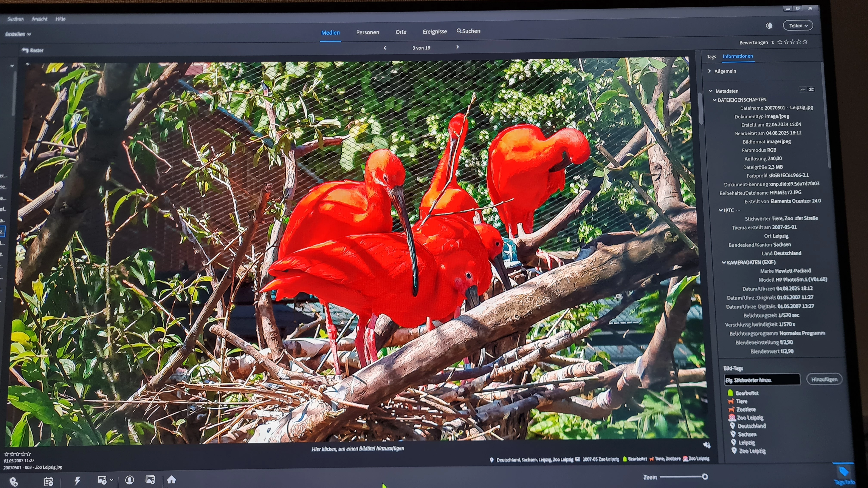Viewport: 868px width, 488px height.
Task: Collapse the KAMERADATEN (EXIF) section
Action: (x=724, y=262)
